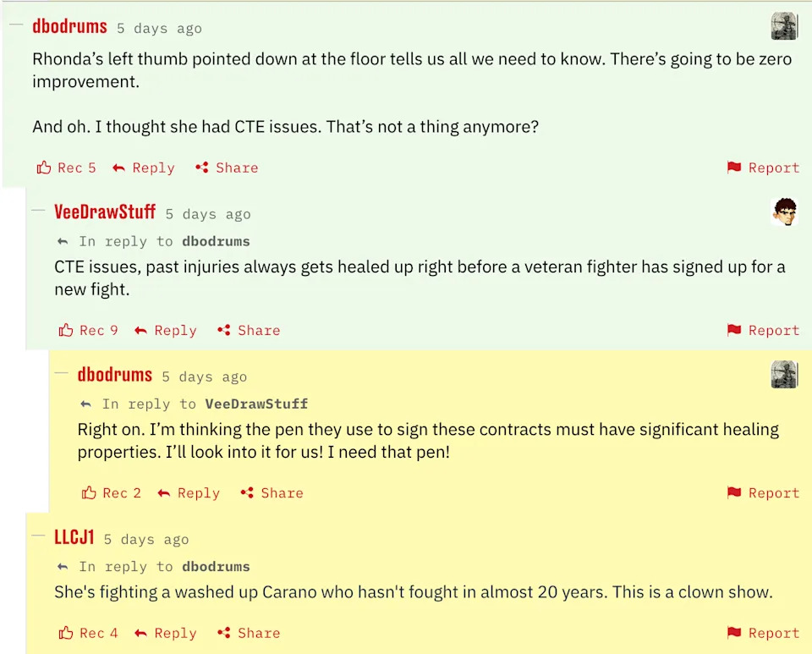Collapse LLCJ1's comment
Image resolution: width=812 pixels, height=654 pixels.
[38, 536]
